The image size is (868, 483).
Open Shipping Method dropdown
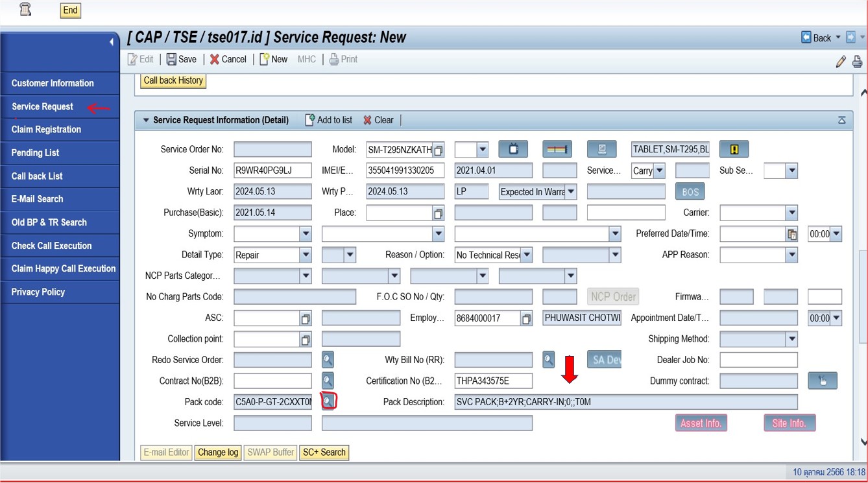791,338
